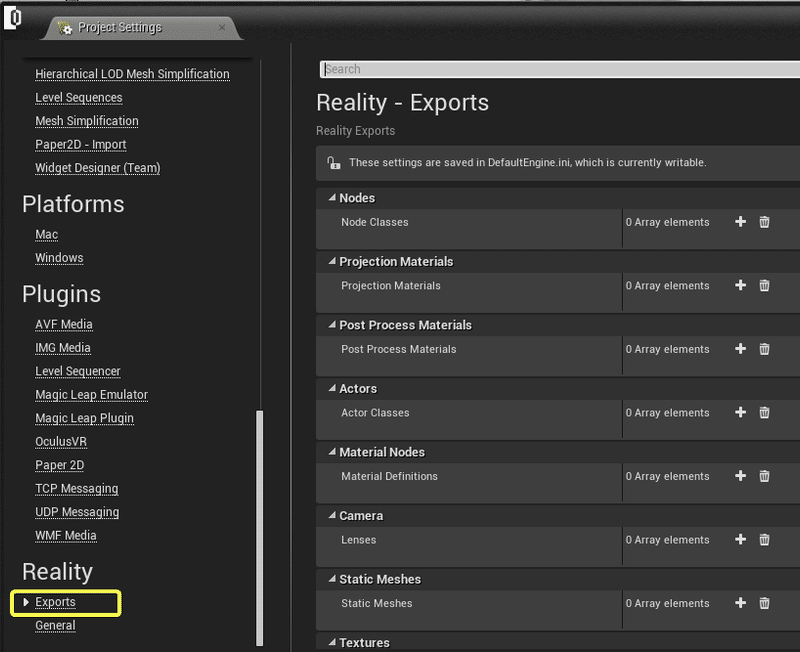This screenshot has width=800, height=652.
Task: Add element to Node Classes array
Action: pyautogui.click(x=740, y=222)
